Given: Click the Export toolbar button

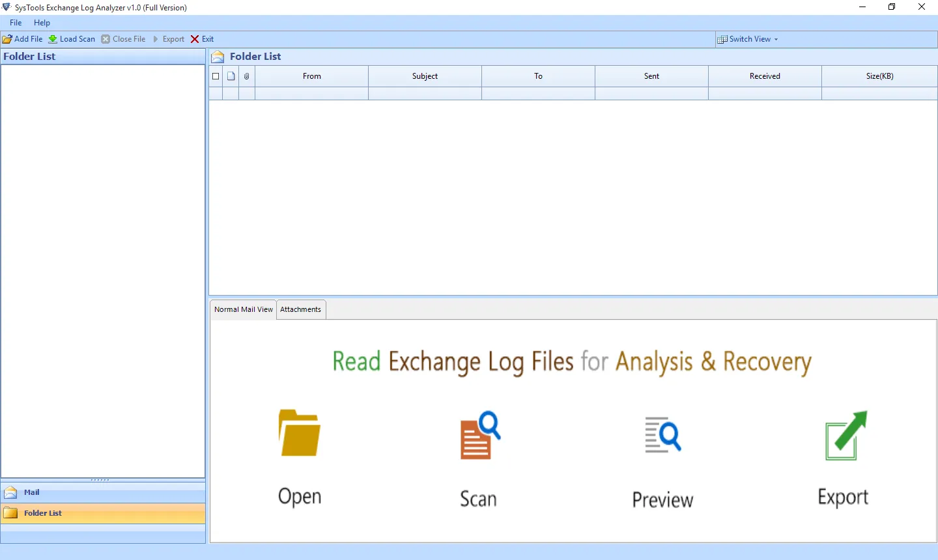Looking at the screenshot, I should [x=169, y=39].
